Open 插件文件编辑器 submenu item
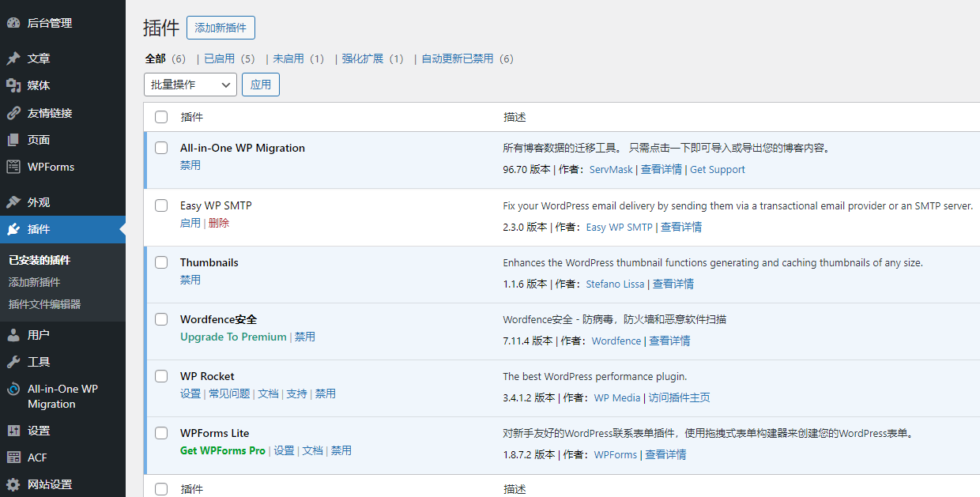Image resolution: width=980 pixels, height=497 pixels. [x=44, y=304]
